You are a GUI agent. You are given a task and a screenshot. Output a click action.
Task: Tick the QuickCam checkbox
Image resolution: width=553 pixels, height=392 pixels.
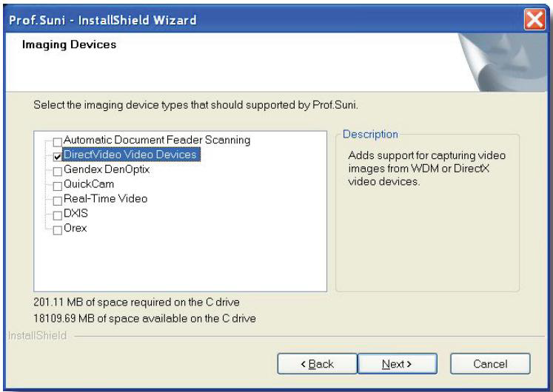[57, 186]
